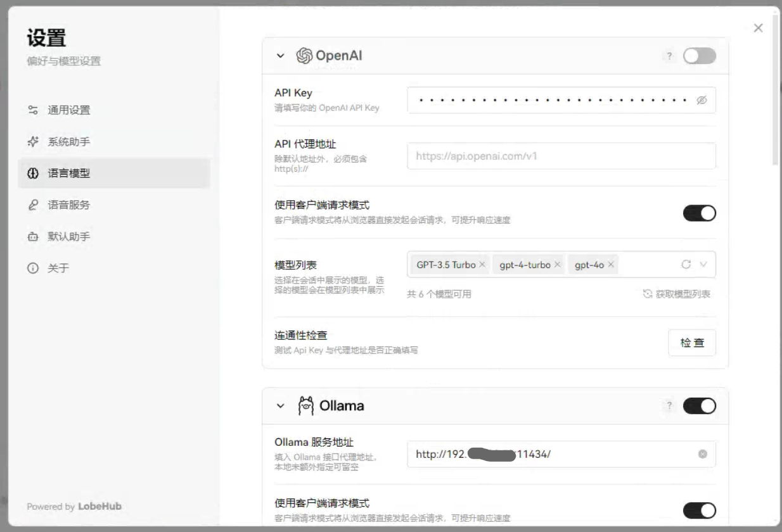
Task: Click the 通用设置 sliders icon
Action: coord(33,110)
